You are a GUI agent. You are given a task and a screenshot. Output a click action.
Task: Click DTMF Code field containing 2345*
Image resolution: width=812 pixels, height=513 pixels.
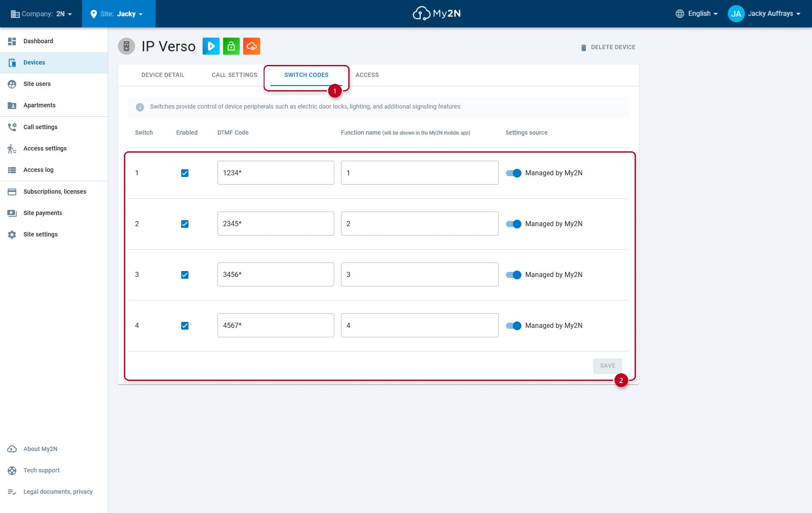click(x=276, y=224)
